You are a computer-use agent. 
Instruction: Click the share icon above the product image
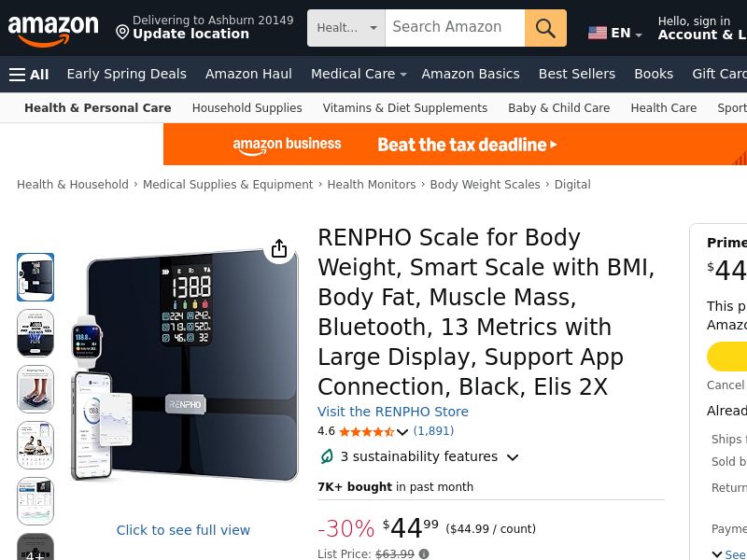[279, 249]
